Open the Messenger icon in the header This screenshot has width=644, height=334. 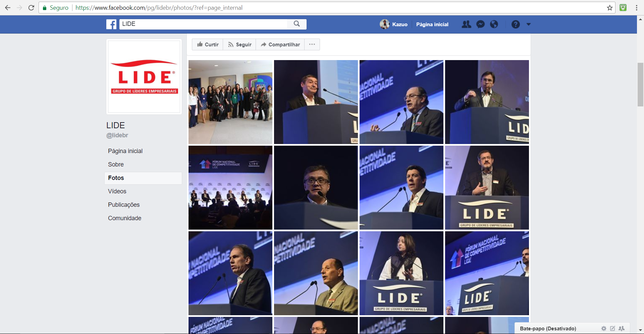pos(480,24)
